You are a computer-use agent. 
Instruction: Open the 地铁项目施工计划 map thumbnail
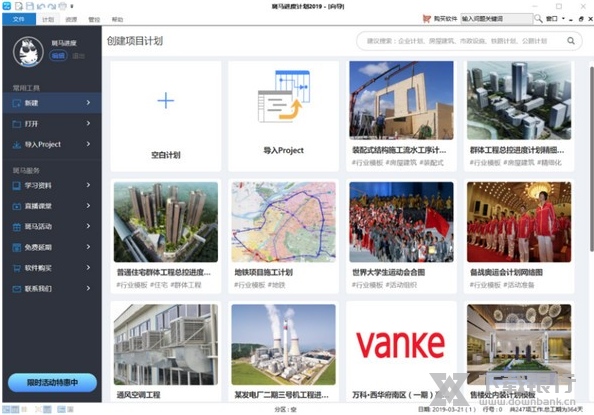click(283, 222)
